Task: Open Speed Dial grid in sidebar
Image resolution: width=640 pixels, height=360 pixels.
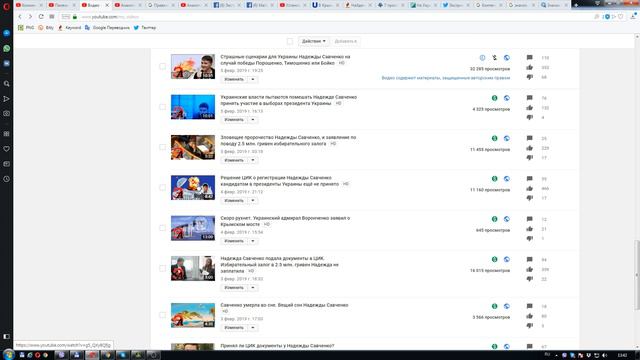Action: (x=7, y=134)
